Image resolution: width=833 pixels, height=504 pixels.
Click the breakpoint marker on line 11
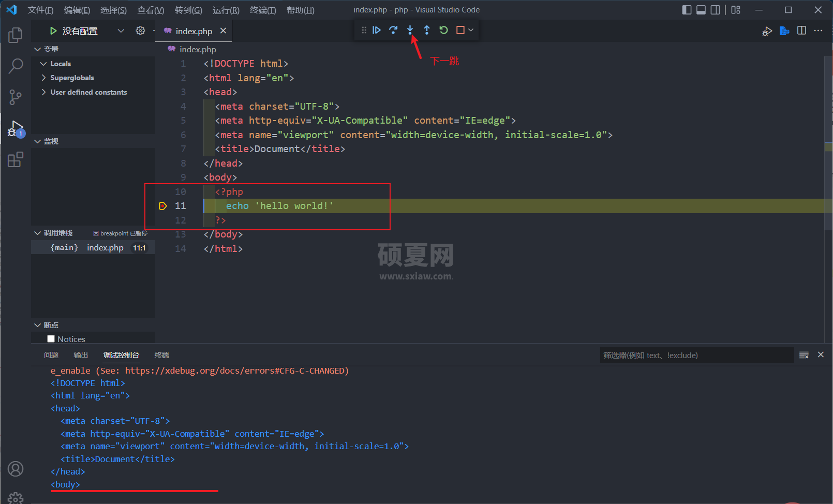(162, 206)
